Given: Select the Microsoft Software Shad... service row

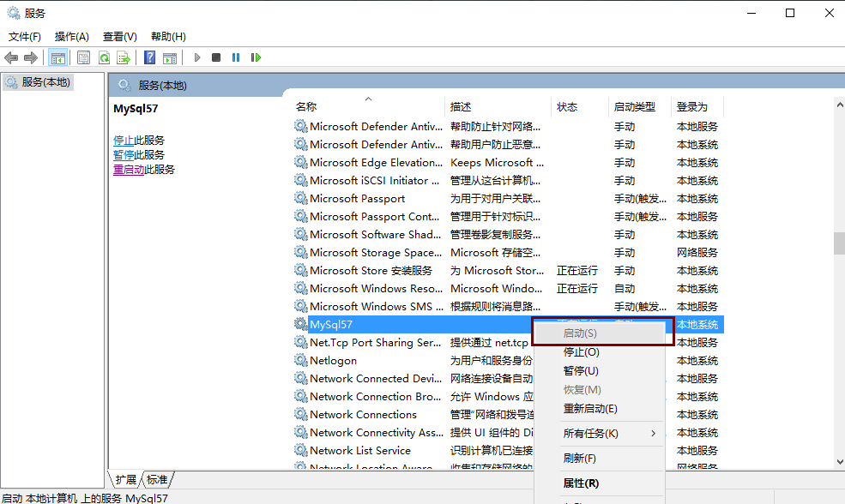Looking at the screenshot, I should click(508, 234).
